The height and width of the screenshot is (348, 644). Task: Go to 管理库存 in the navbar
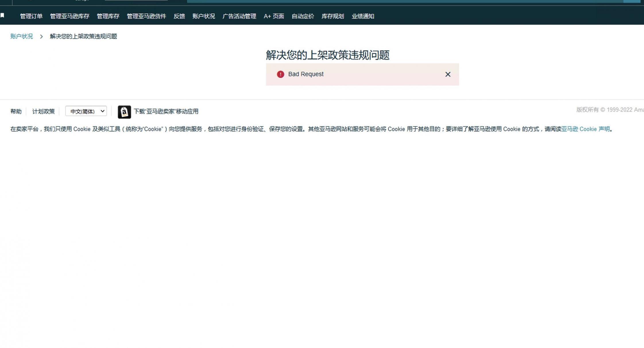(108, 16)
